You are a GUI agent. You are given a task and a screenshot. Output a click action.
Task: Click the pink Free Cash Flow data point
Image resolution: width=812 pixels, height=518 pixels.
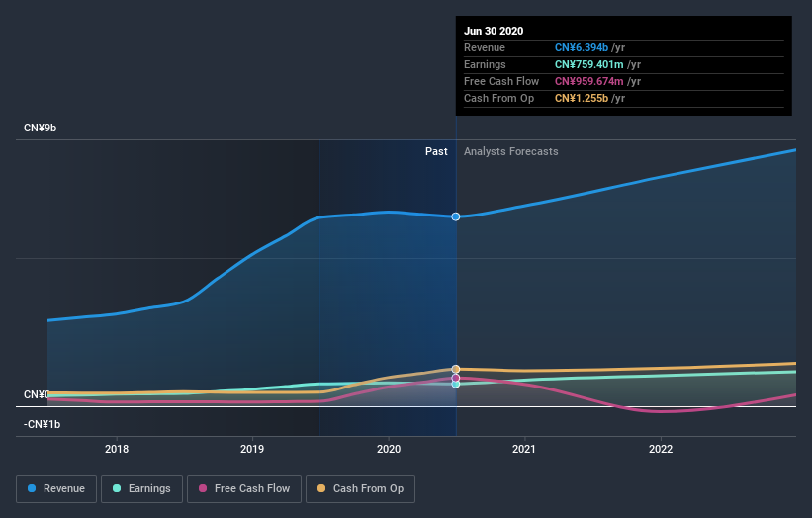coord(456,378)
